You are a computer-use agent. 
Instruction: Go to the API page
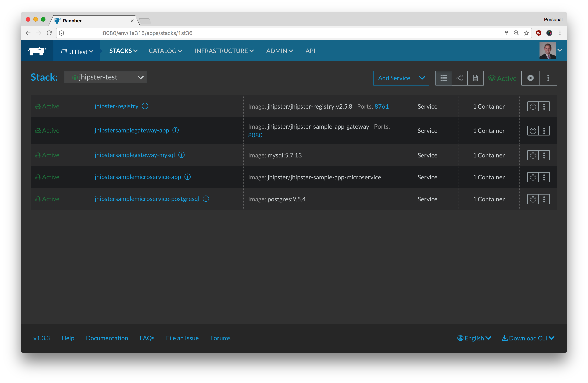[x=310, y=51]
